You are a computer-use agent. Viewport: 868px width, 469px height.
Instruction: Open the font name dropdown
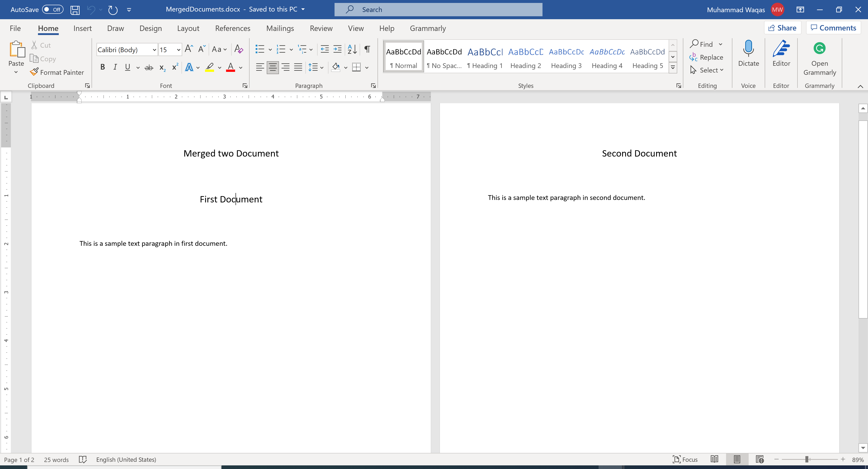pos(154,50)
